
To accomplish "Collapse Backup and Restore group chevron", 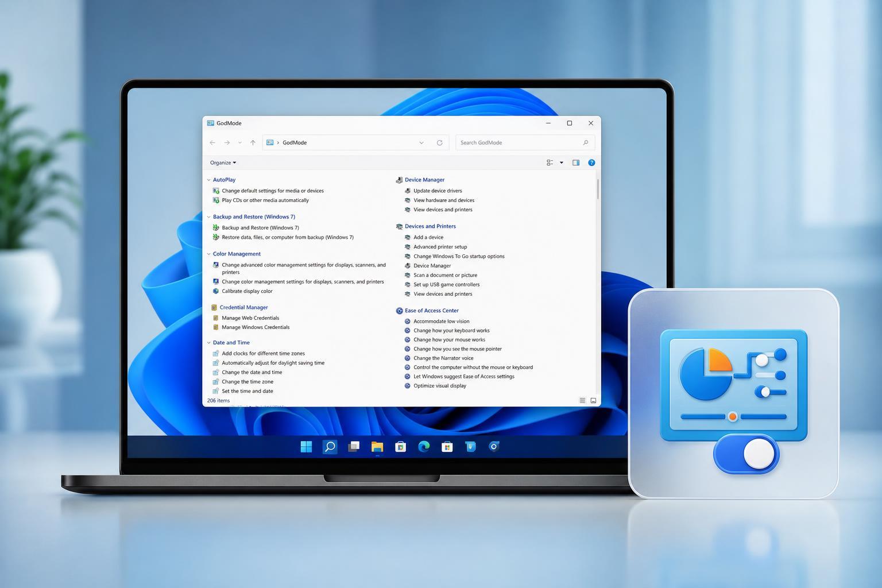I will tap(208, 217).
